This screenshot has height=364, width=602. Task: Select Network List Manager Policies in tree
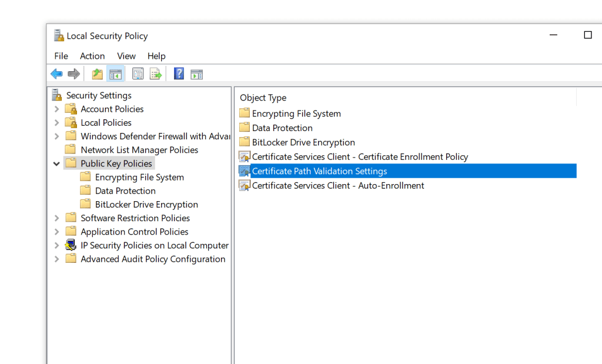pos(139,150)
